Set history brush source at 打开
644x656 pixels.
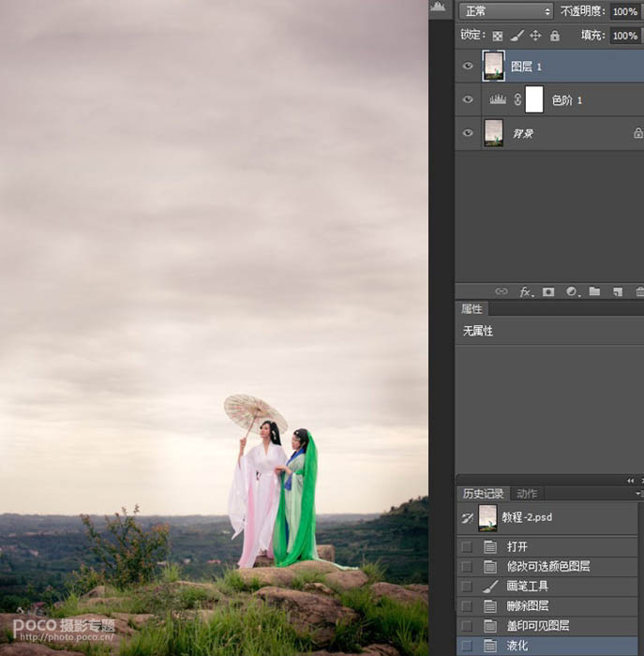coord(467,546)
